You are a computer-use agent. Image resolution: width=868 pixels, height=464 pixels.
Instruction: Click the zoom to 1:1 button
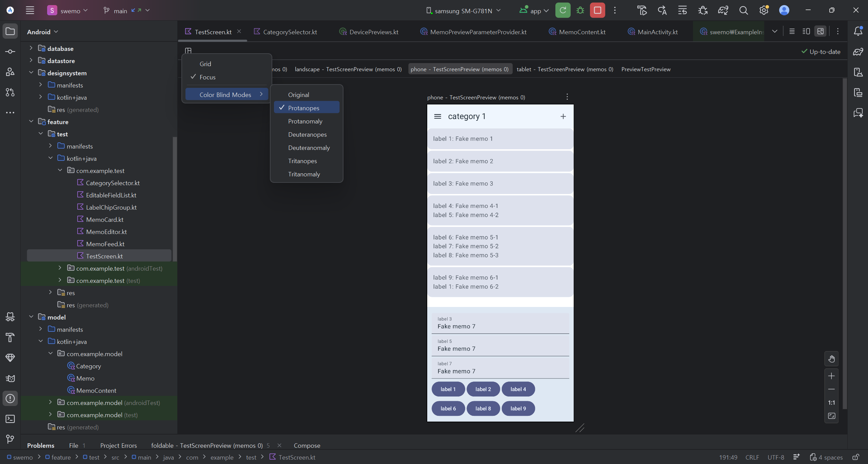831,403
